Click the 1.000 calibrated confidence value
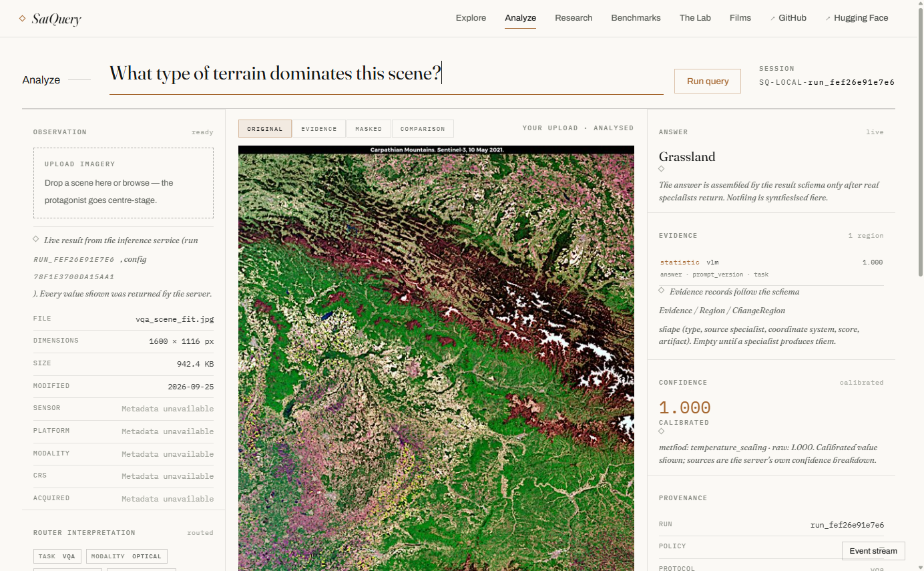 pyautogui.click(x=685, y=408)
